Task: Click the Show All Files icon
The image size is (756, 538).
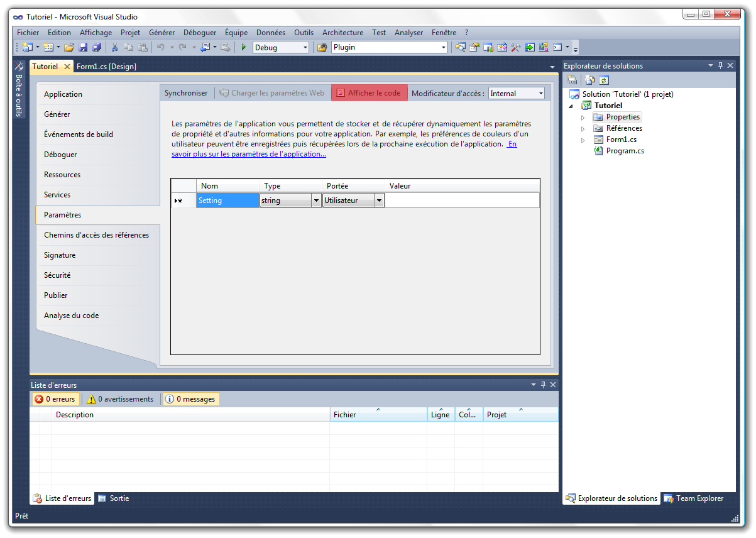Action: click(x=589, y=80)
